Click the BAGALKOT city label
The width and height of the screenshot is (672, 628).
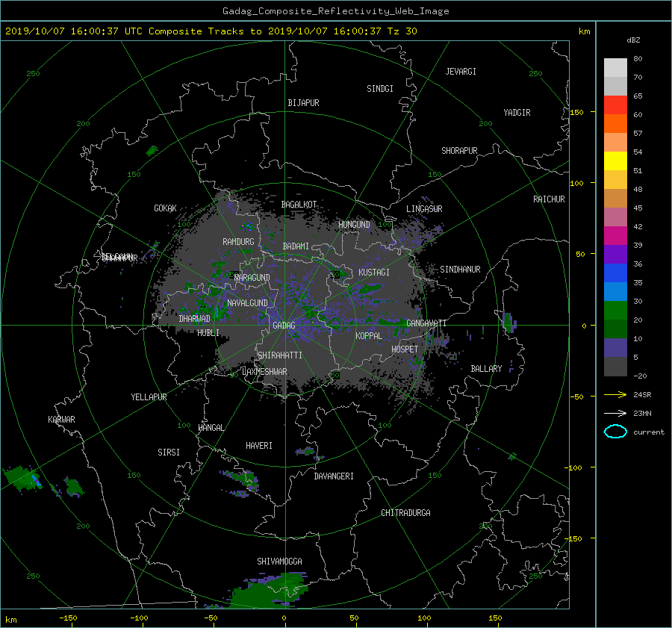(299, 205)
